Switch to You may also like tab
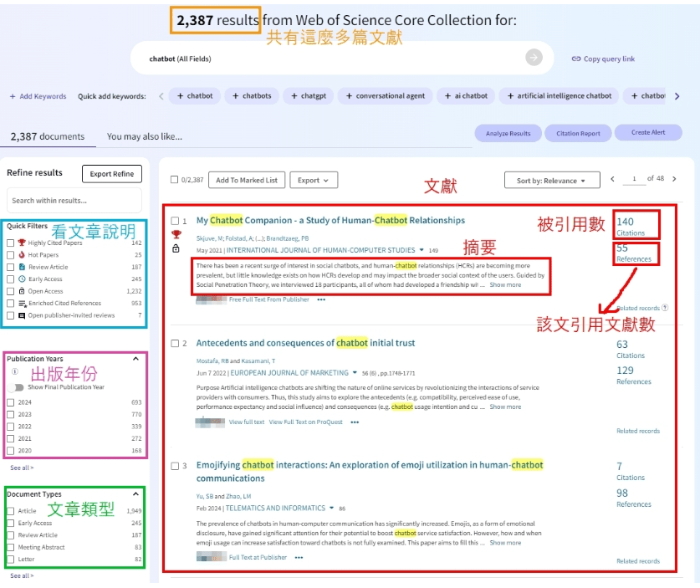This screenshot has height=588, width=700. [144, 136]
